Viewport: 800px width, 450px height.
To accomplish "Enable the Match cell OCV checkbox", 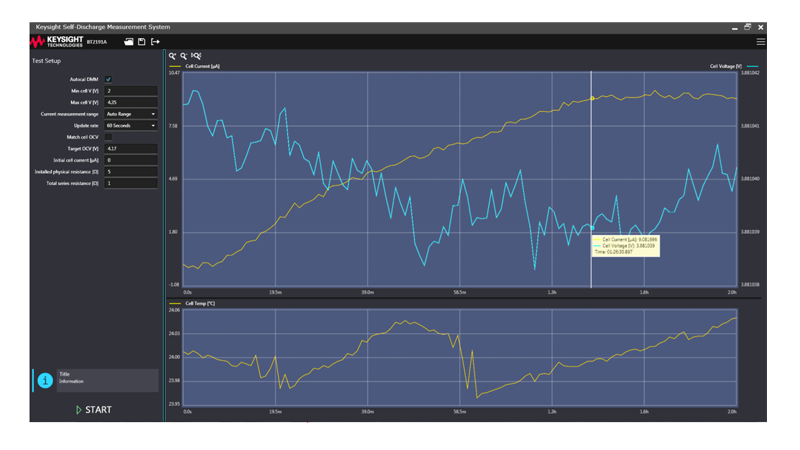I will 108,137.
